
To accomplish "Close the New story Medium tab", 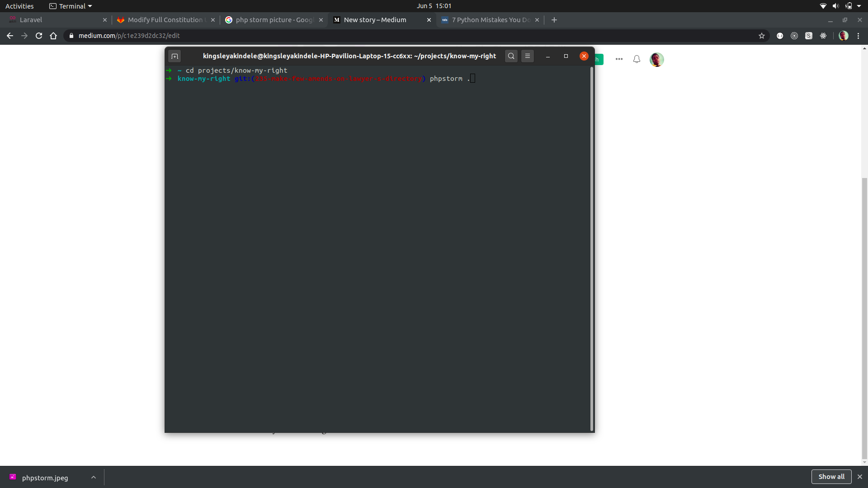I will [x=429, y=20].
